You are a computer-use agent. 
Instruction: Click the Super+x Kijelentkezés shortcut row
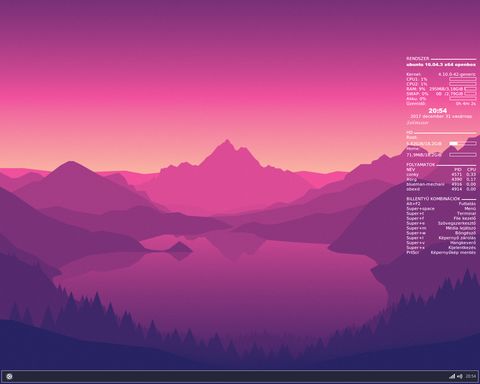click(441, 248)
